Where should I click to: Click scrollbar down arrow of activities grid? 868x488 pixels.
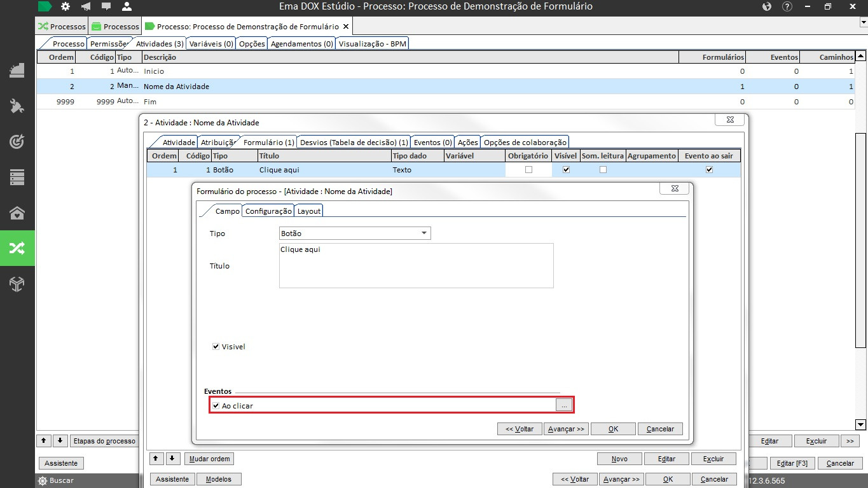coord(861,424)
